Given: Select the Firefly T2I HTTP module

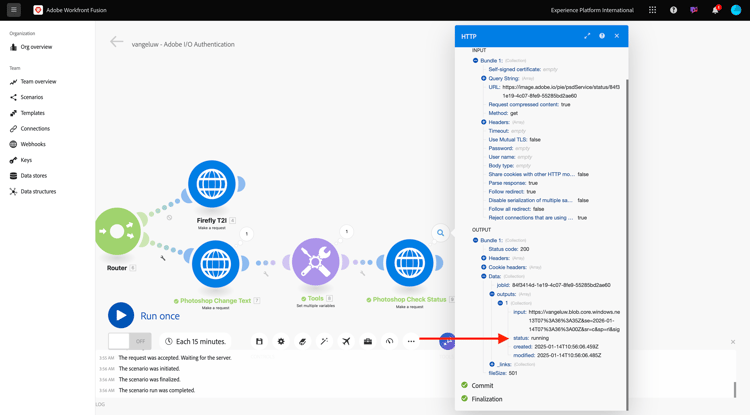Looking at the screenshot, I should click(212, 184).
